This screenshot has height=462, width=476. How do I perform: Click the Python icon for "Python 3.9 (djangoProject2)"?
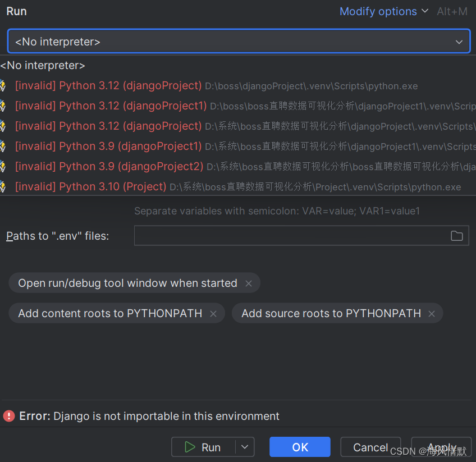(3, 167)
